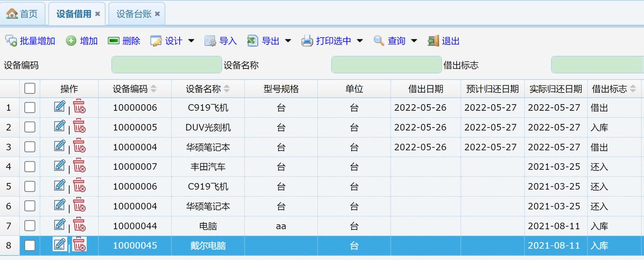644x260 pixels.
Task: Click the green 增加 add icon
Action: tap(71, 41)
